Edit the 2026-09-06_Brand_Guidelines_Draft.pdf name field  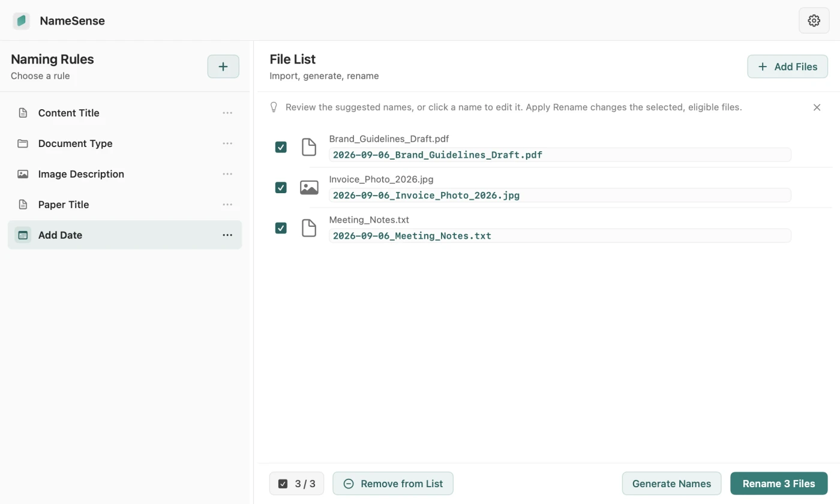coord(560,155)
